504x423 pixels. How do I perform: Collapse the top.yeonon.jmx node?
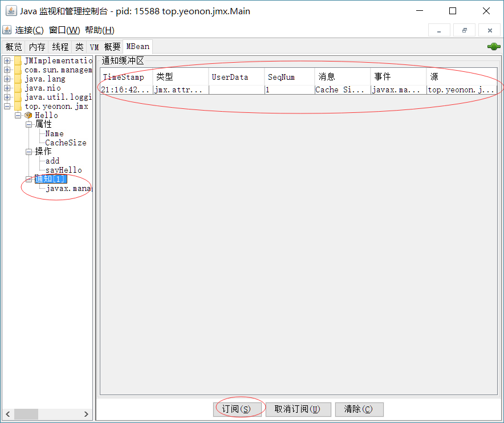point(7,106)
